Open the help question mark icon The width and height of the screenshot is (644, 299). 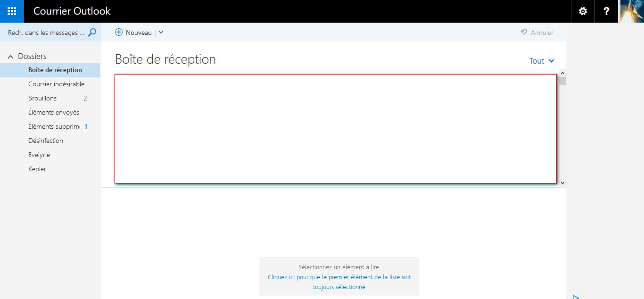[x=606, y=11]
